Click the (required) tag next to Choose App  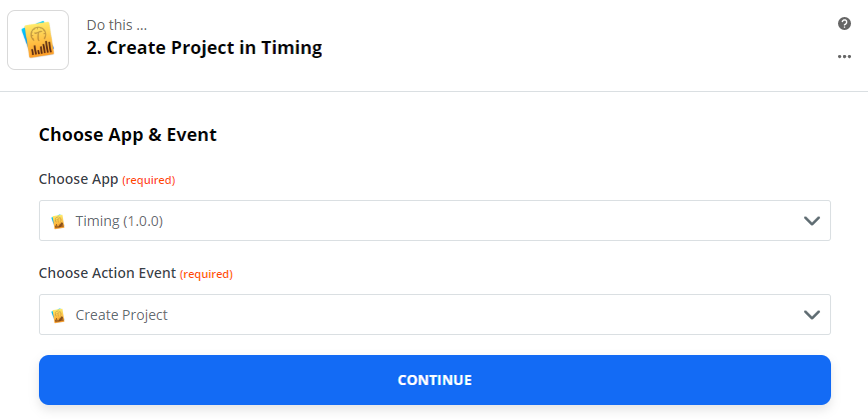point(149,180)
